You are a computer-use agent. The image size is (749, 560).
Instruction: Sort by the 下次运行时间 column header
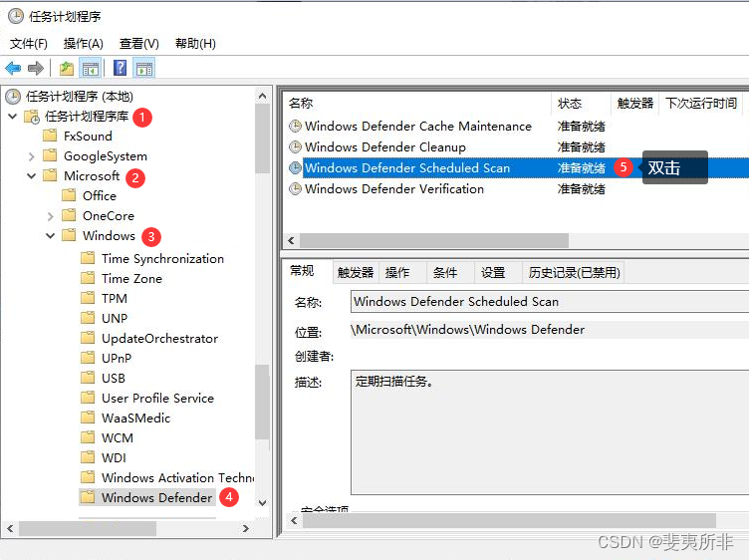[x=701, y=104]
